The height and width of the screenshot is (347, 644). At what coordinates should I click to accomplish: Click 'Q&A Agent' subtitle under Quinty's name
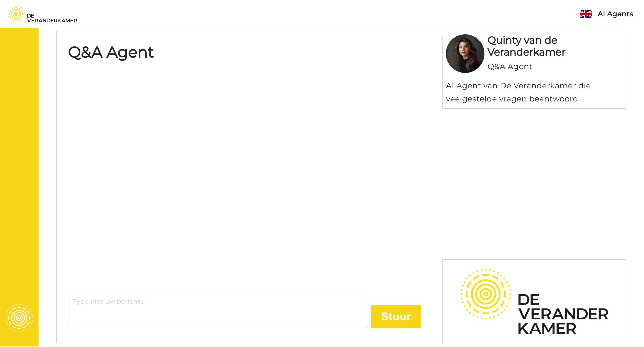(x=509, y=67)
